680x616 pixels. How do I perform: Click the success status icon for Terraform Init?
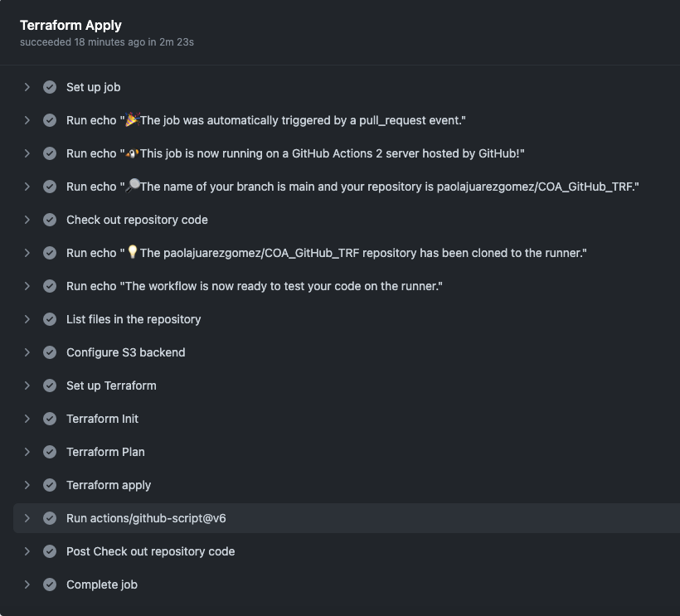tap(50, 419)
